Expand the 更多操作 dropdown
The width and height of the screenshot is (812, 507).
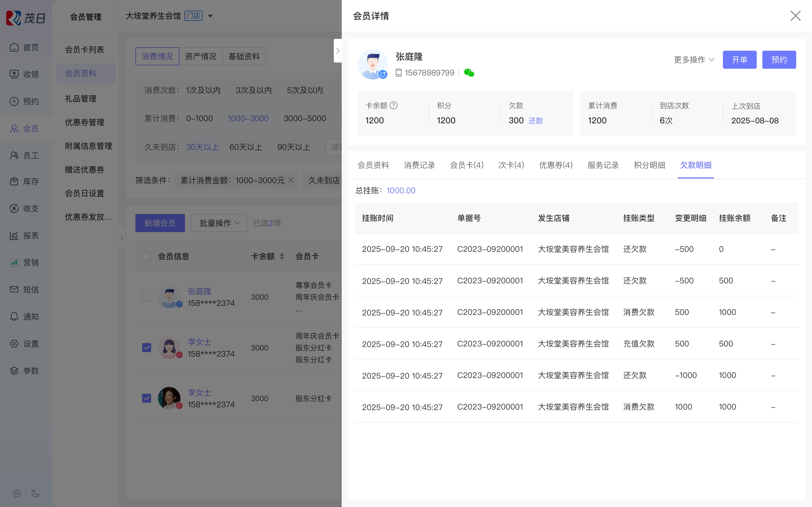(x=694, y=60)
